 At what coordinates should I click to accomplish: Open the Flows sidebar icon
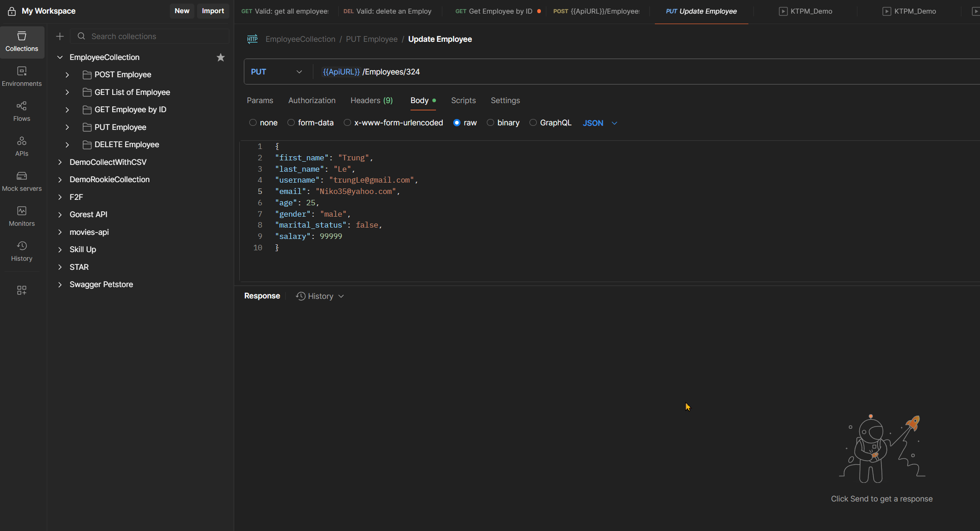[22, 111]
